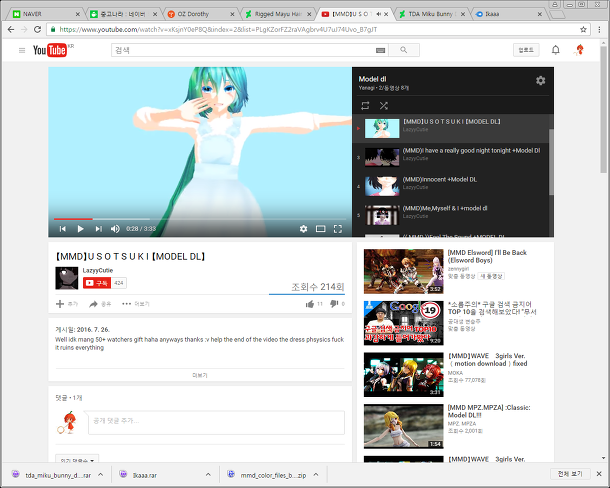Switch to the Ikaaa tab

pos(509,14)
